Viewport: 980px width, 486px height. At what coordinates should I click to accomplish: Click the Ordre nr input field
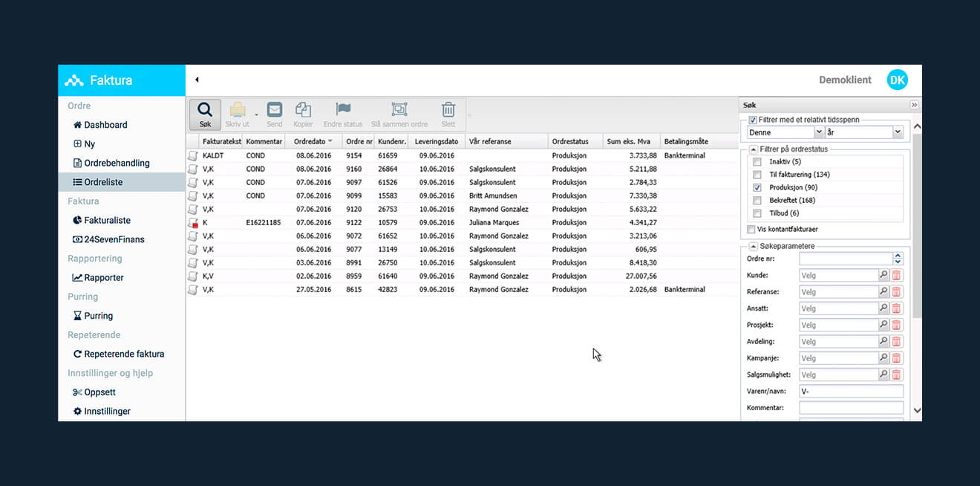(x=846, y=259)
